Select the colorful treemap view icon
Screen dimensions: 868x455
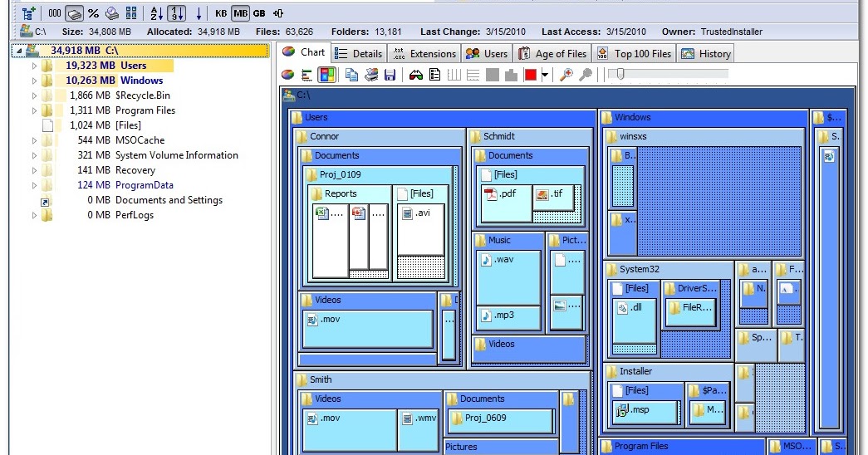[326, 74]
